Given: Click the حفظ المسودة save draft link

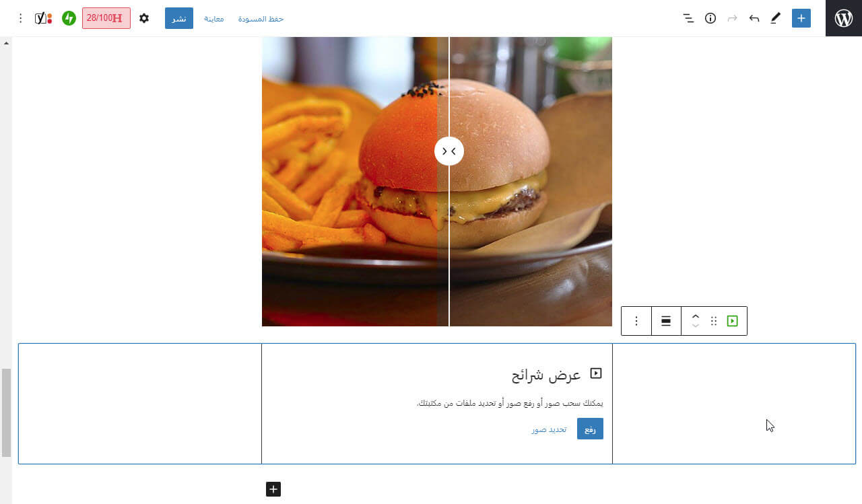Looking at the screenshot, I should [261, 19].
